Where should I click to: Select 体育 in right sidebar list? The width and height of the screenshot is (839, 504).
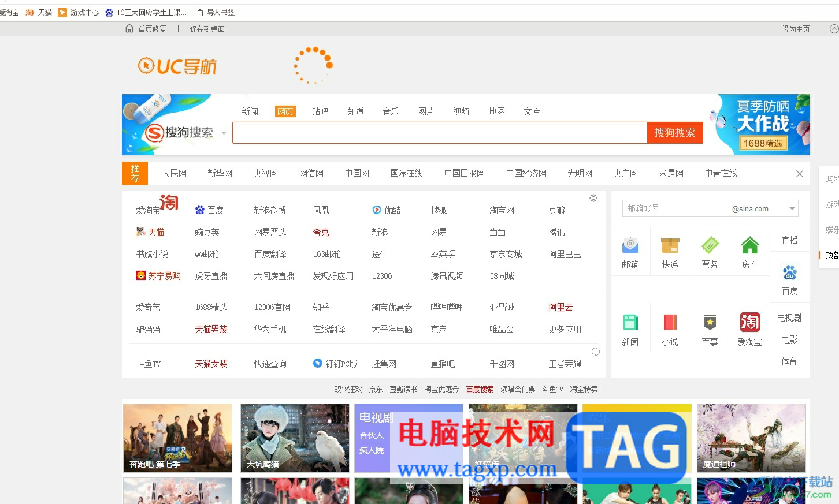tap(789, 361)
